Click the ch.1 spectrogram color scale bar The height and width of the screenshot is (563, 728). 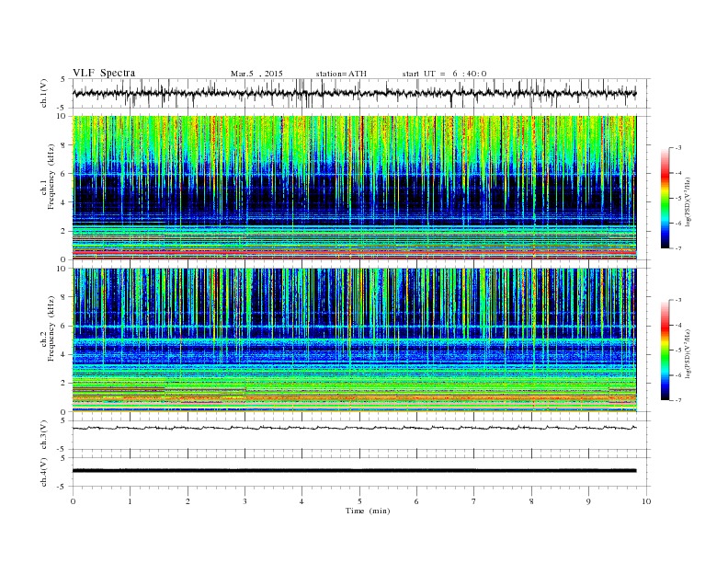[665, 199]
